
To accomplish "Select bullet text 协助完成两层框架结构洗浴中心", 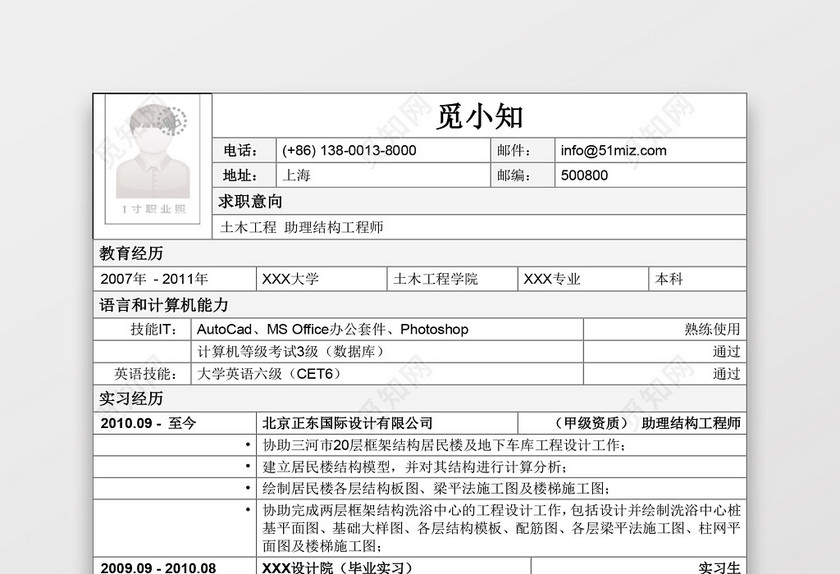I will click(x=501, y=528).
